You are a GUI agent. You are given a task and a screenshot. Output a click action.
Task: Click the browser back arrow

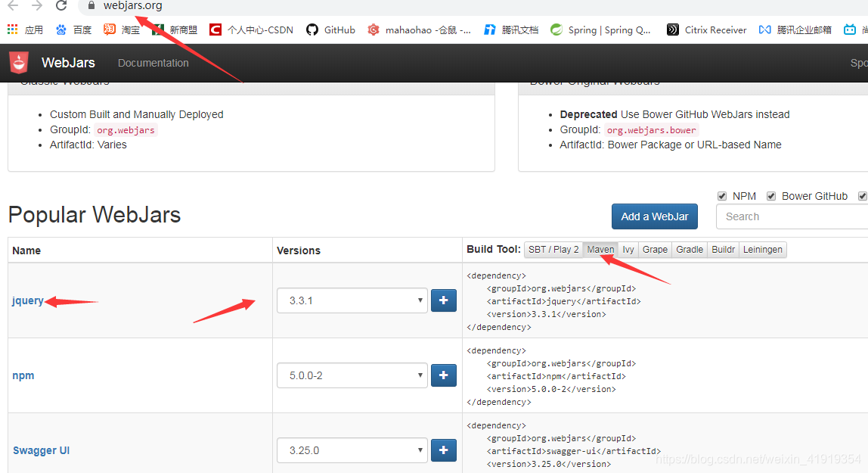coord(13,5)
